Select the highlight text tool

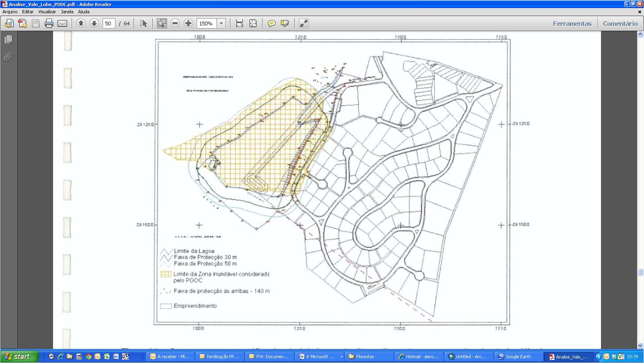tap(285, 23)
